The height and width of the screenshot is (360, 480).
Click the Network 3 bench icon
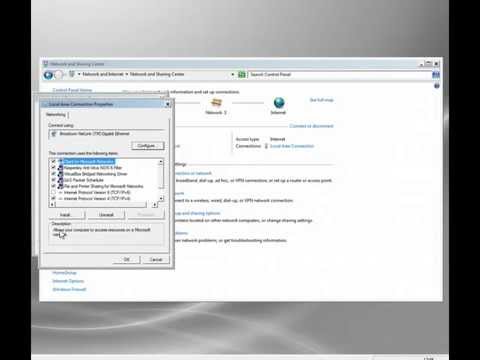[216, 102]
